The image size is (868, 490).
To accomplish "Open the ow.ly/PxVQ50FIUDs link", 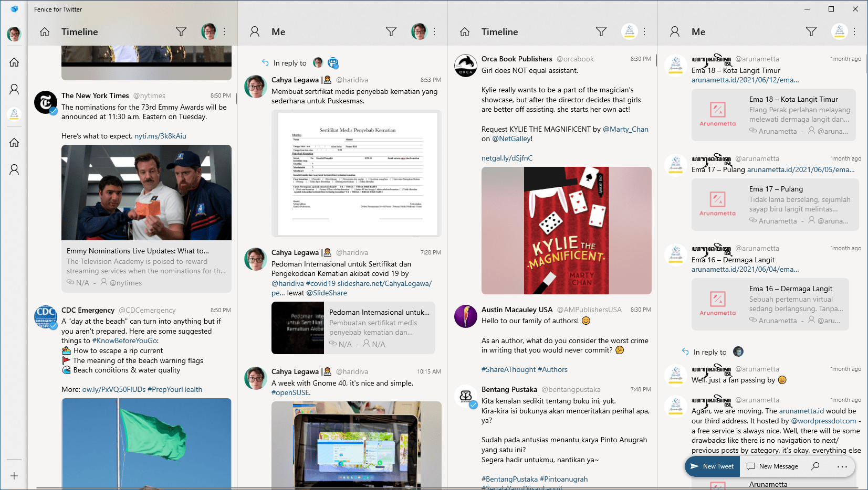I will pyautogui.click(x=114, y=389).
